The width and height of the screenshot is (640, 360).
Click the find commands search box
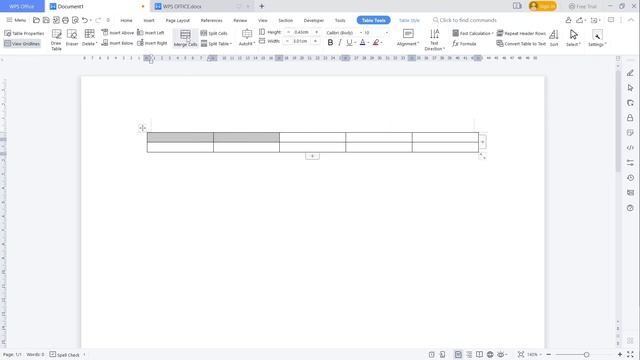(465, 20)
